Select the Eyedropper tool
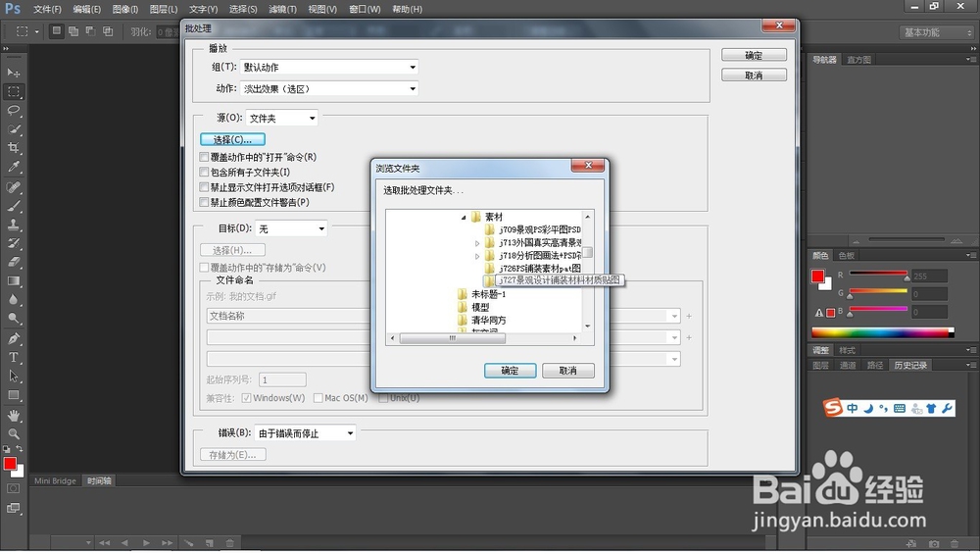 click(13, 167)
